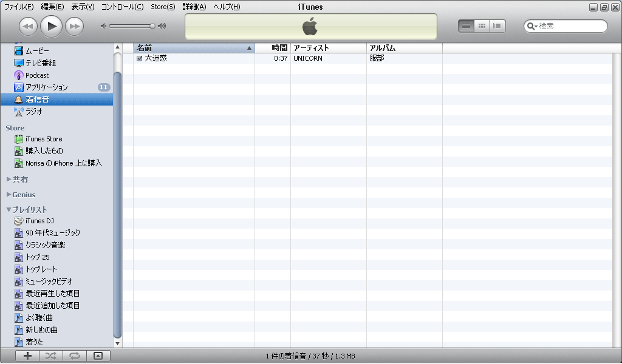Open 新しめの曲 playlist
Screen dimensions: 622x364
coord(56,330)
